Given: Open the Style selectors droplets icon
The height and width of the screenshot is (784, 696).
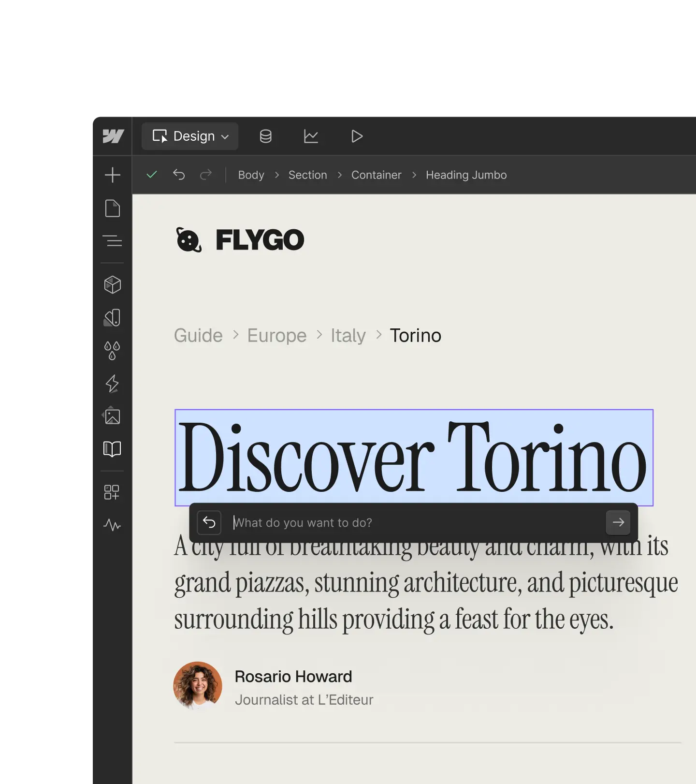Looking at the screenshot, I should [x=113, y=351].
